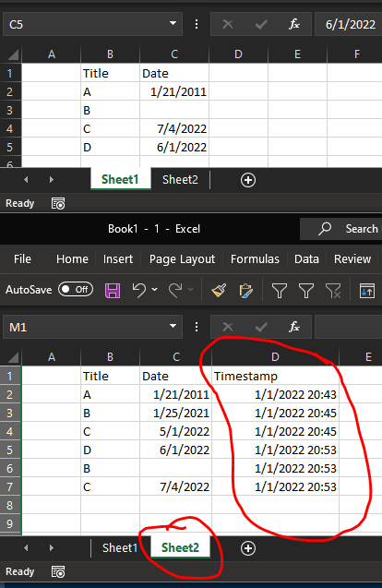Select Sheet2 tab in upper window

click(180, 180)
